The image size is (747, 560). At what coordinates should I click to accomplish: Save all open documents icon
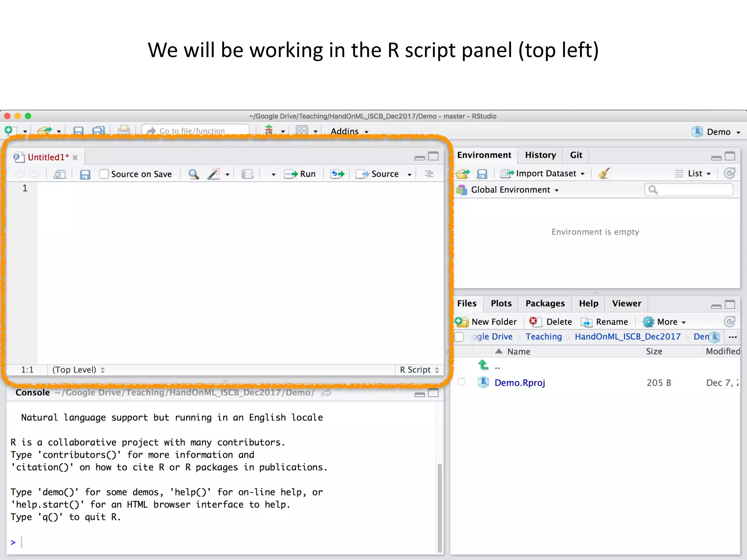[x=98, y=131]
